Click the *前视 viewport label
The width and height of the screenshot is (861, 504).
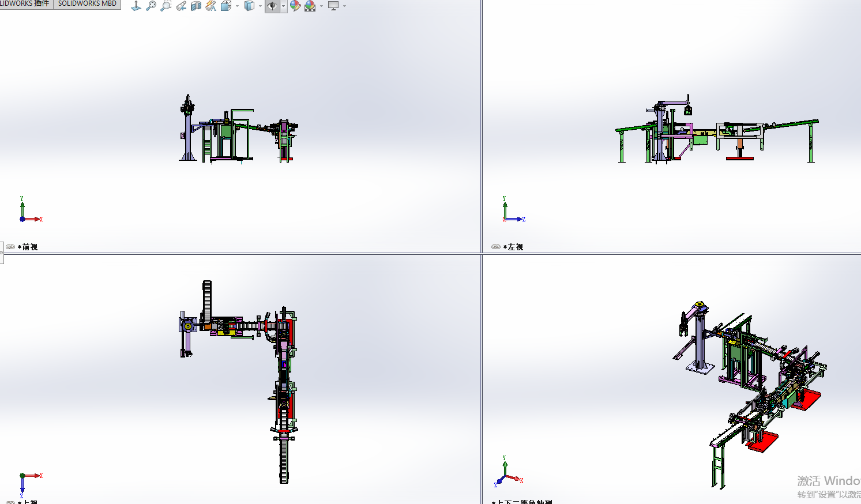point(28,247)
